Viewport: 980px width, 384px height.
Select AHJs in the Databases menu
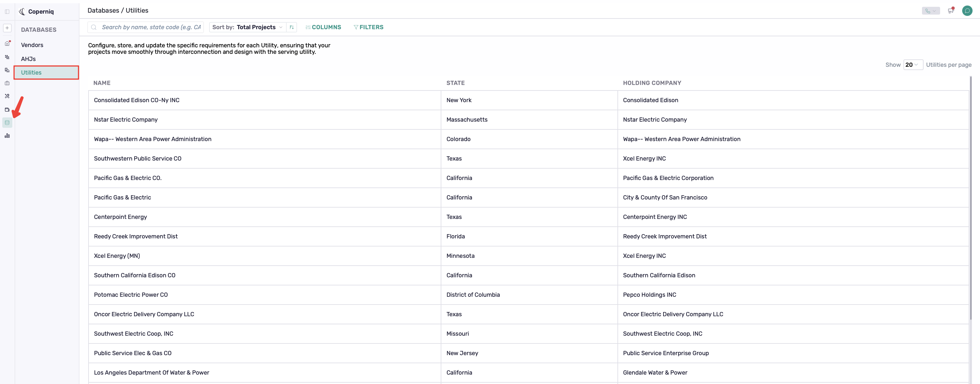pyautogui.click(x=28, y=59)
